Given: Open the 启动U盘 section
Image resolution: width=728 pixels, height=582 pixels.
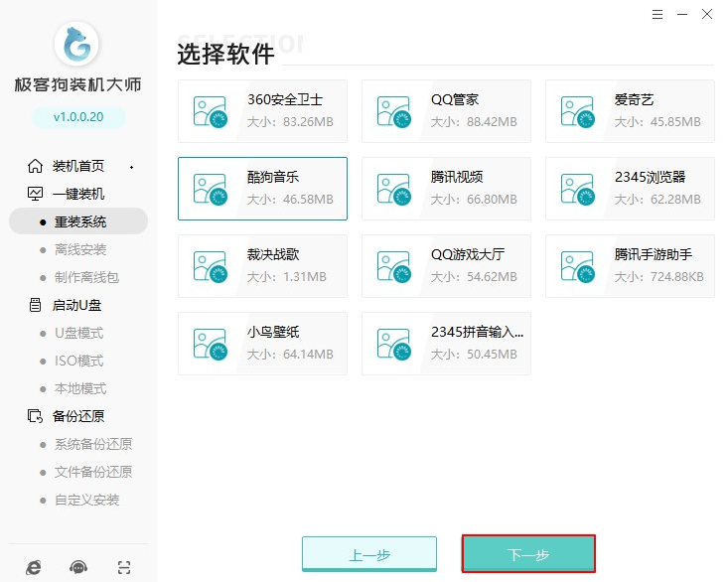Looking at the screenshot, I should coord(76,305).
